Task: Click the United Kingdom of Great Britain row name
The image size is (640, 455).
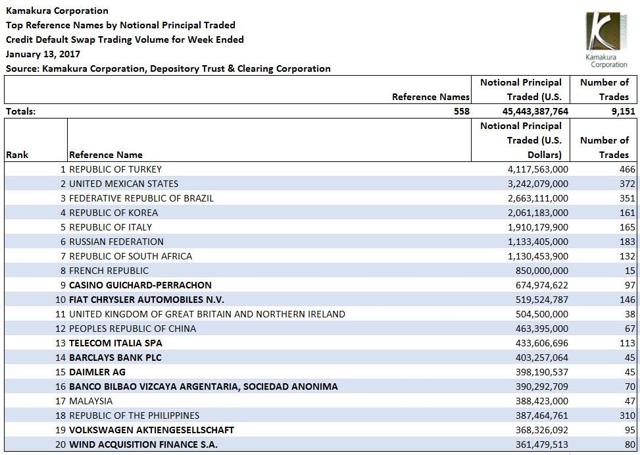Action: point(207,314)
